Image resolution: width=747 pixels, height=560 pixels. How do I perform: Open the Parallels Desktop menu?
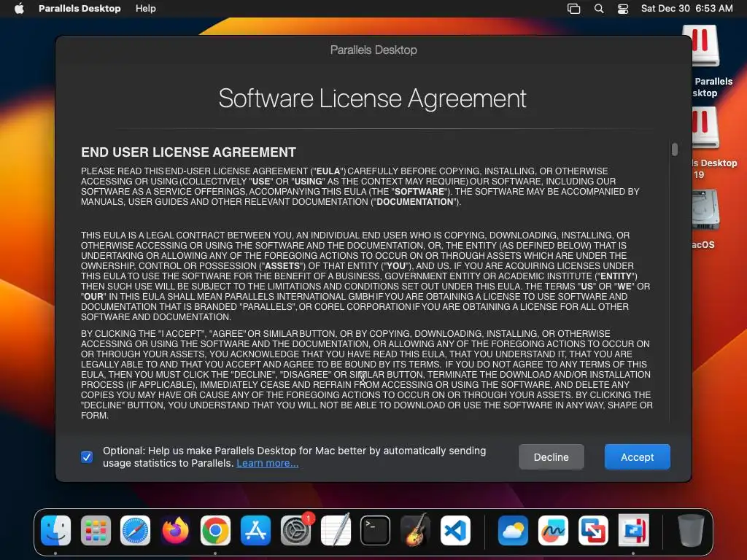click(80, 9)
